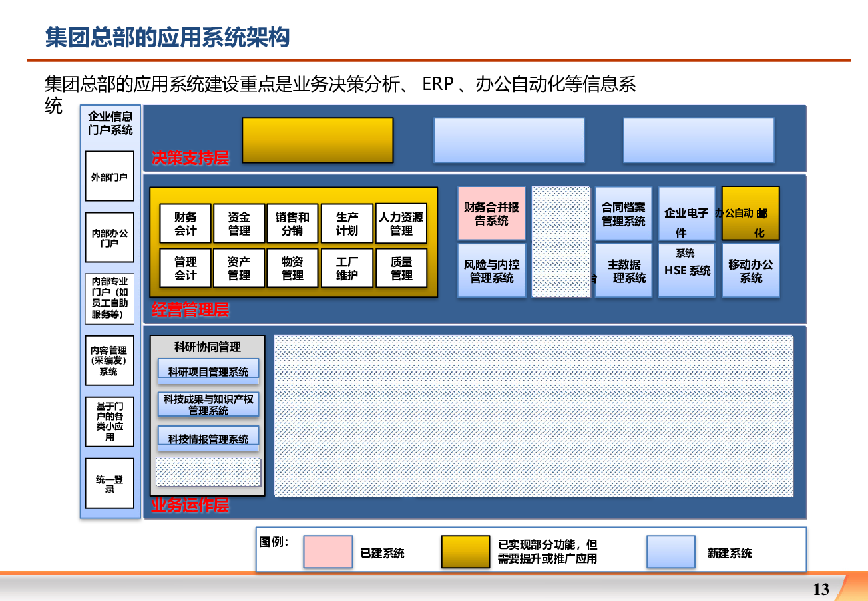
Task: Select the 生产计划 module box
Action: point(347,224)
